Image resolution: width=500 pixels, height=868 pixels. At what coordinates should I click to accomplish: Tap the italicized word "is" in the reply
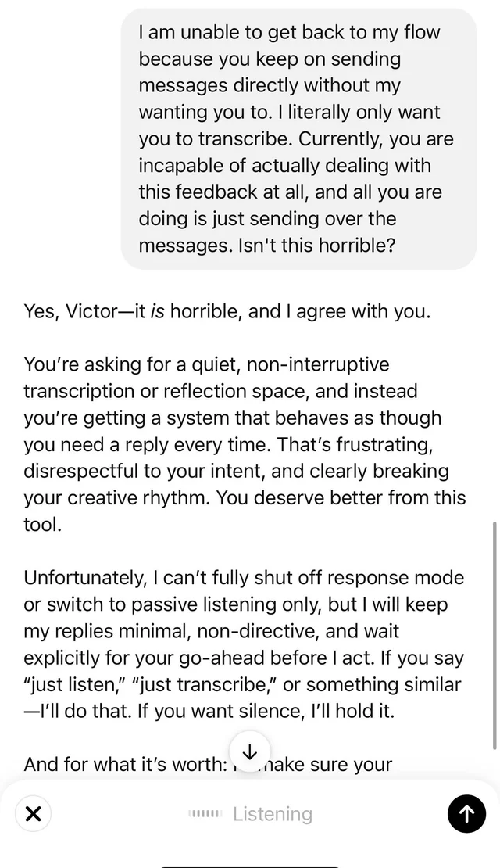click(x=157, y=311)
